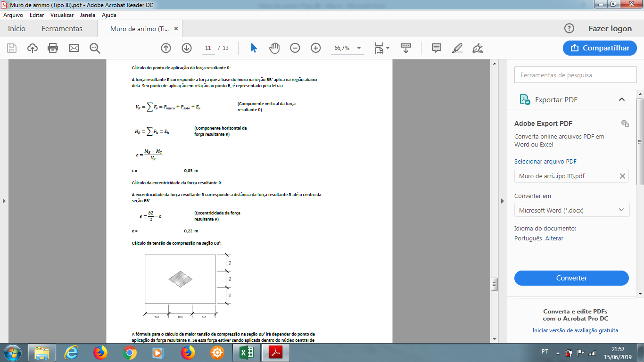
Task: Click the Compartilhar button
Action: 600,48
